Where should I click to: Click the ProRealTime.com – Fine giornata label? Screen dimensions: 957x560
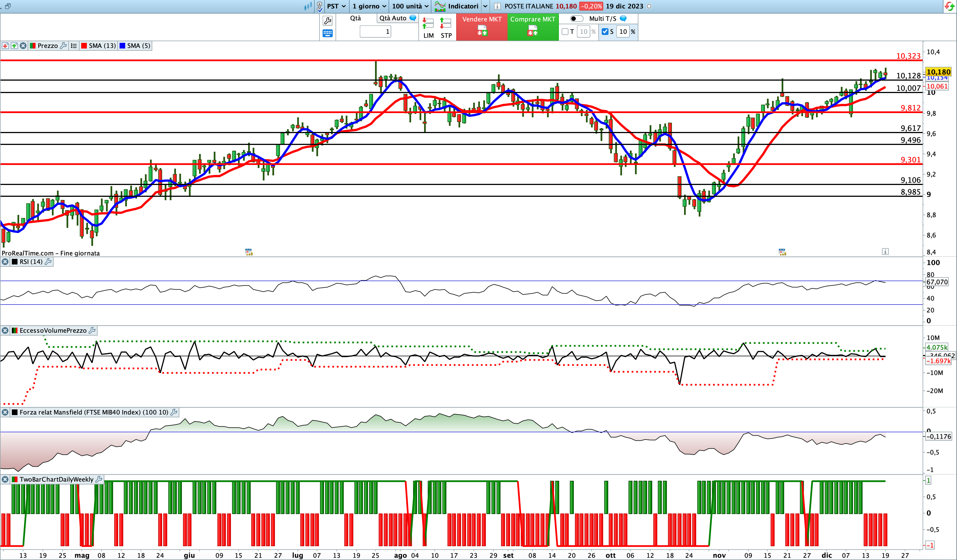pos(51,253)
